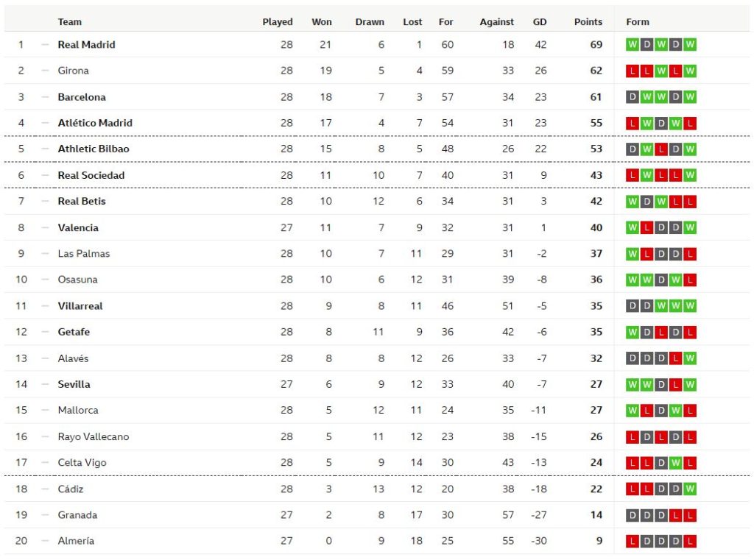Click the draw badge in Atlético Madrid's form
Viewport: 754px width, 560px height.
click(661, 123)
